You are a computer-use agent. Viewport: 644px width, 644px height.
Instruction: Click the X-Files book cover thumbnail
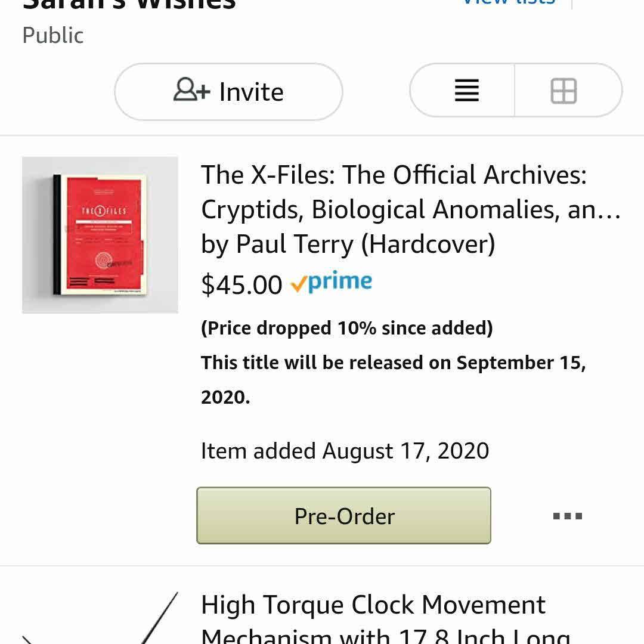click(100, 235)
